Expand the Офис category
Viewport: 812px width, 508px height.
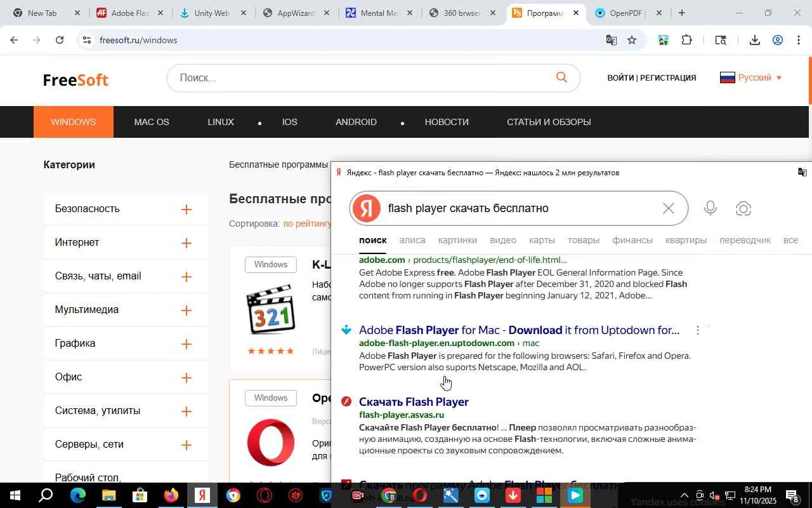tap(187, 378)
